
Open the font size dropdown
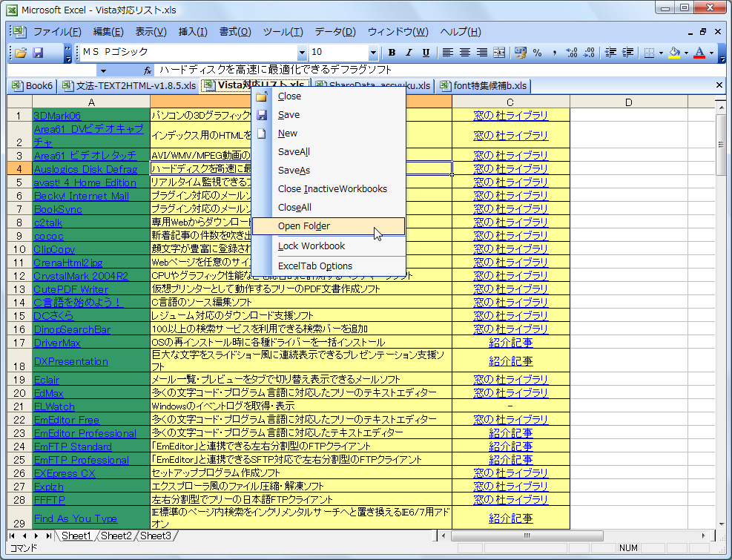click(x=373, y=53)
